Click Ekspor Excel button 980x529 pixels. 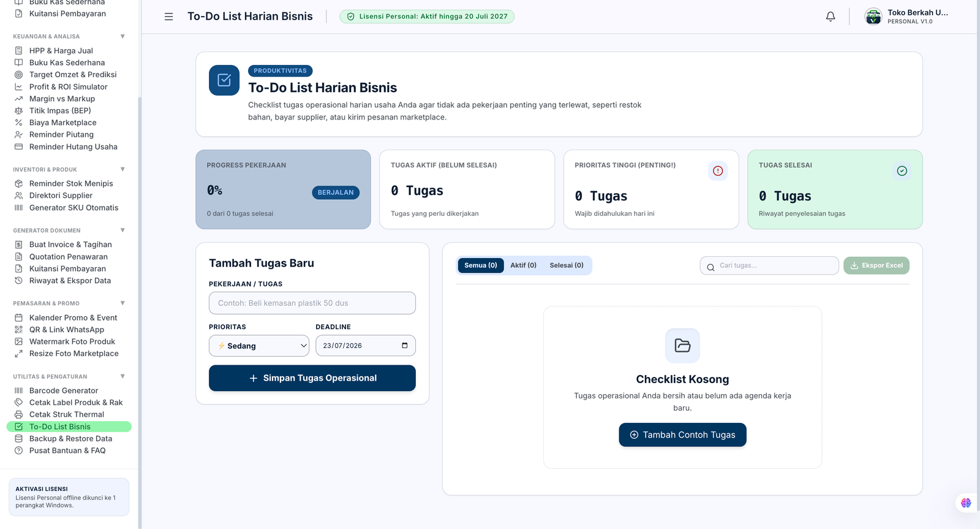(876, 265)
